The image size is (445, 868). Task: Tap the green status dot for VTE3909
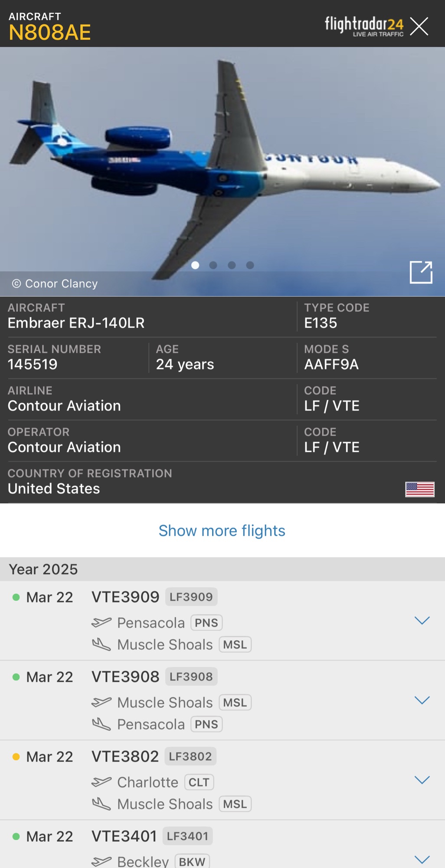(x=16, y=597)
